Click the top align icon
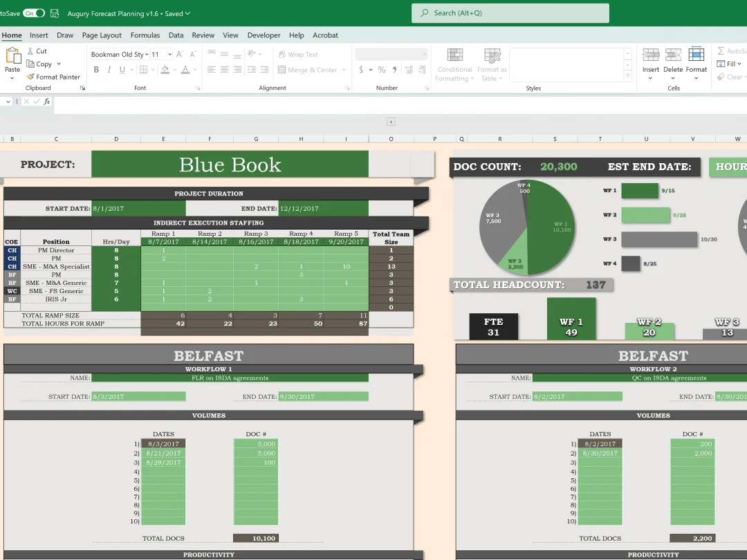 click(212, 54)
